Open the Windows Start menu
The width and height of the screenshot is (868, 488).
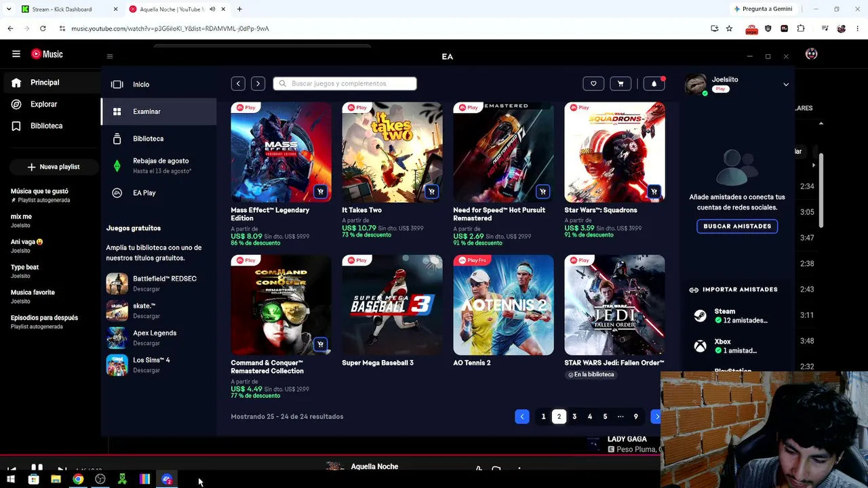[11, 480]
